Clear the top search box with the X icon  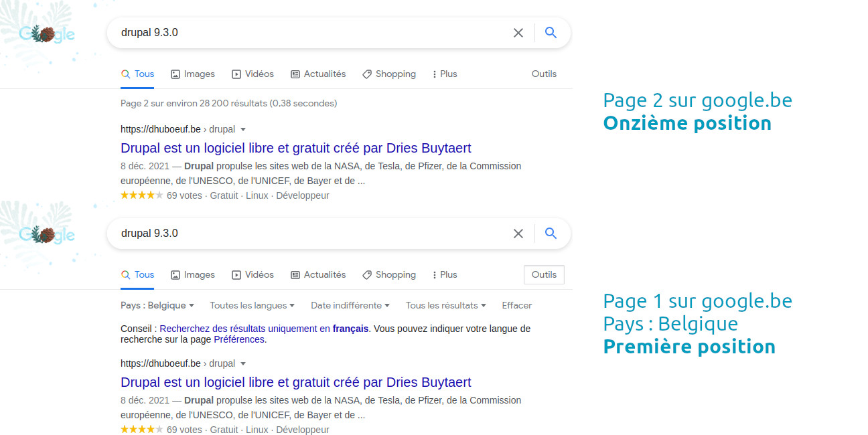[x=518, y=33]
